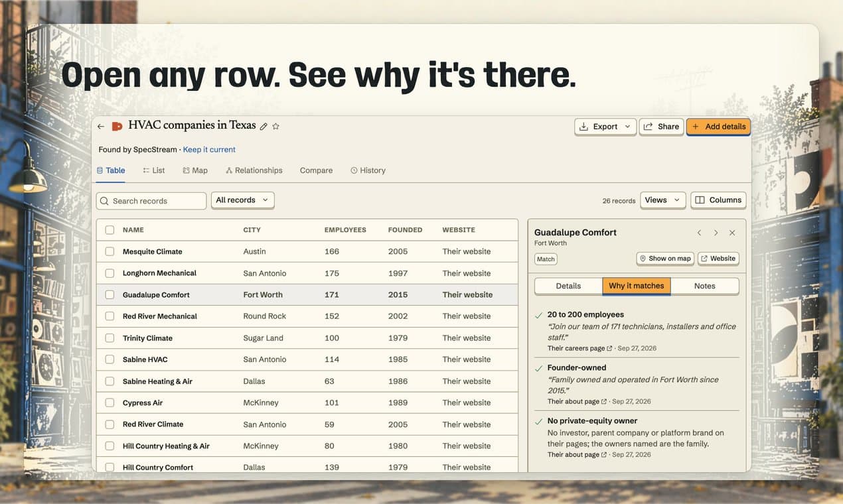Open the Notes tab in panel
This screenshot has width=843, height=504.
[705, 286]
